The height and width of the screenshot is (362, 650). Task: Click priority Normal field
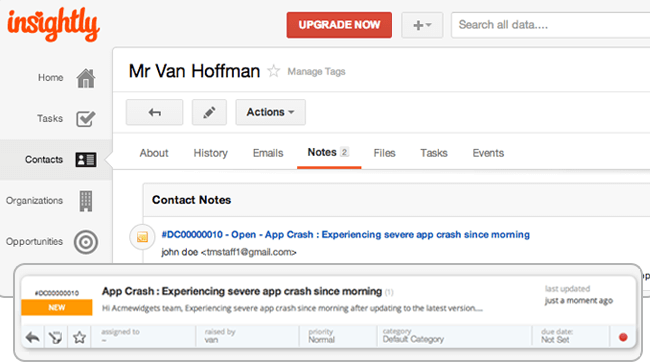(338, 336)
